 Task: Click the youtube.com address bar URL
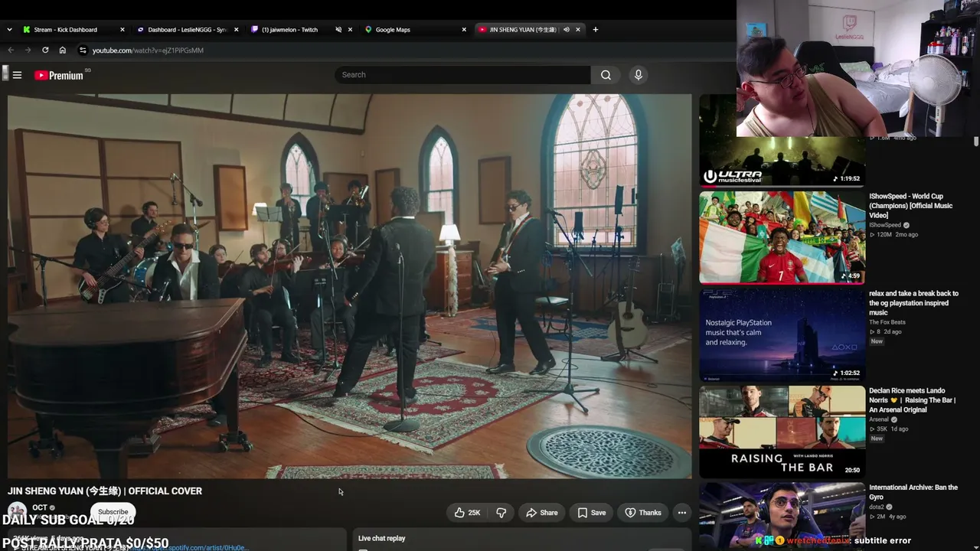pyautogui.click(x=148, y=51)
